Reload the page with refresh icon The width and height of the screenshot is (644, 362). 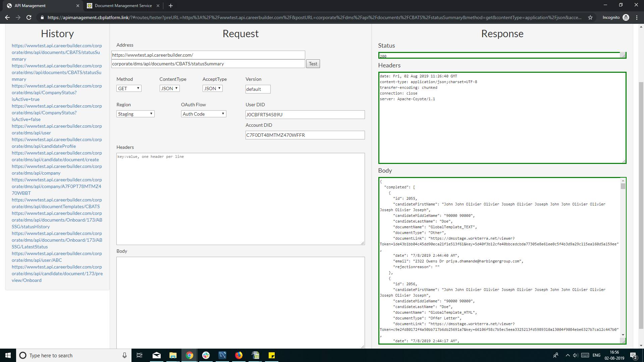29,17
